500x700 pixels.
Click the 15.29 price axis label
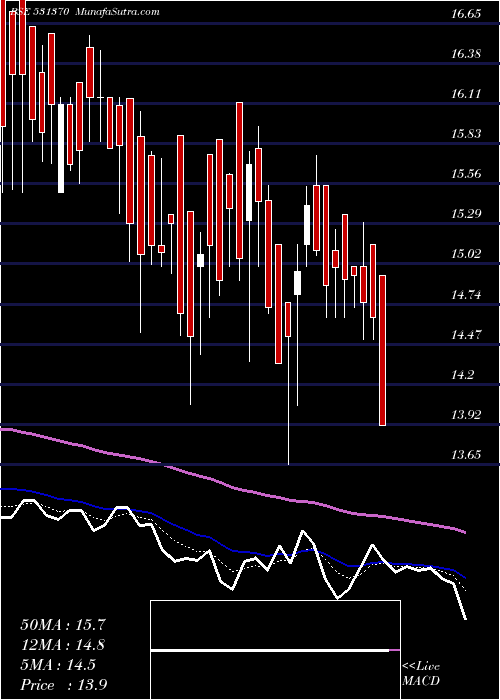pos(466,214)
